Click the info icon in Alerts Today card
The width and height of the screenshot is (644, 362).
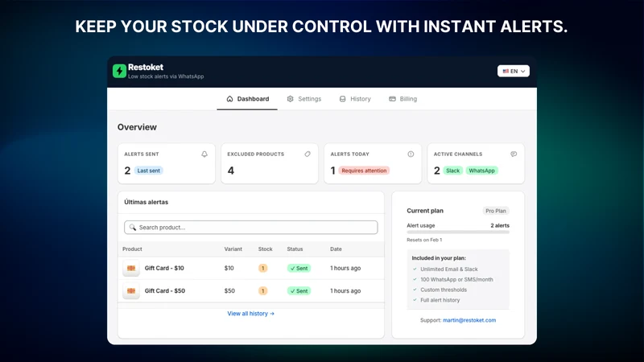pos(411,154)
